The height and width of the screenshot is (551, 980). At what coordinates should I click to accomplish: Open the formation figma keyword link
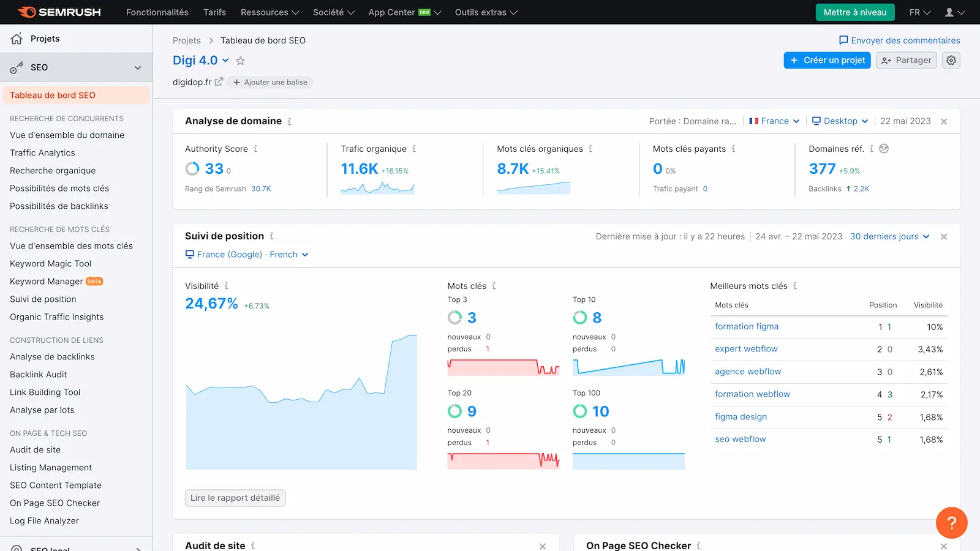(747, 327)
